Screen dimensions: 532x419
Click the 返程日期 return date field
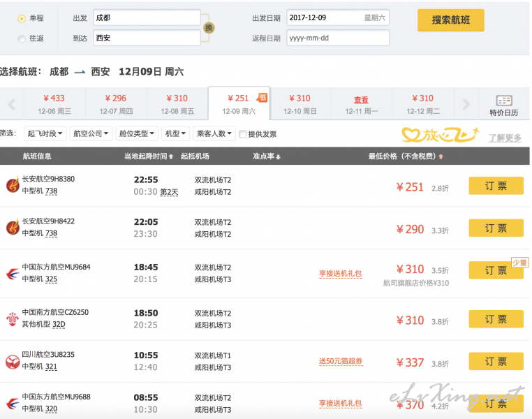coord(338,38)
